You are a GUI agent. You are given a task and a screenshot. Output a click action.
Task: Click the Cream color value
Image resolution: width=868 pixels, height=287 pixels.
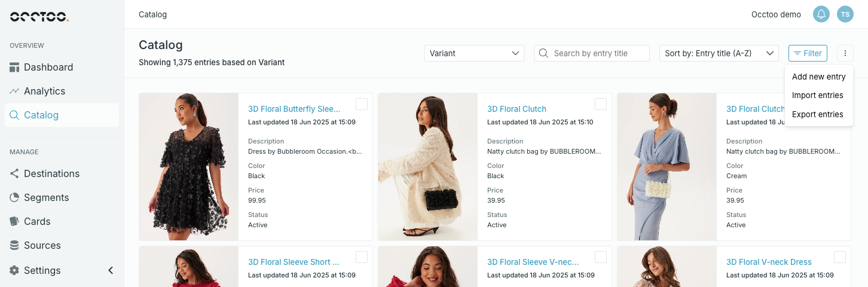(736, 176)
